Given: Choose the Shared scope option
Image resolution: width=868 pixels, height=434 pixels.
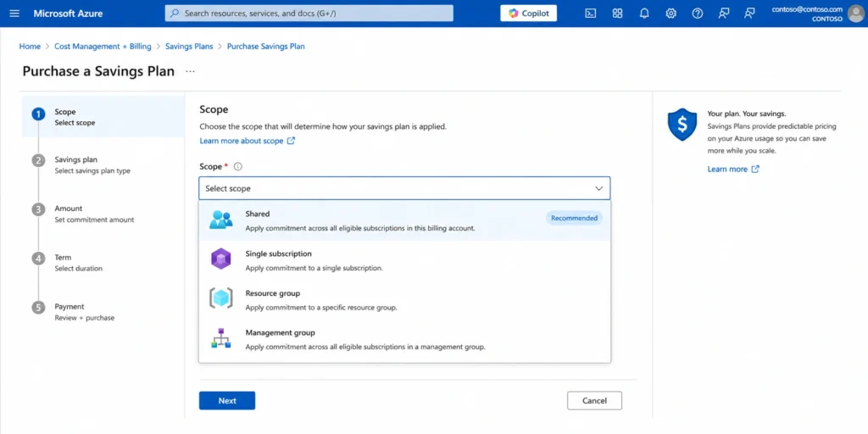Looking at the screenshot, I should tap(404, 220).
